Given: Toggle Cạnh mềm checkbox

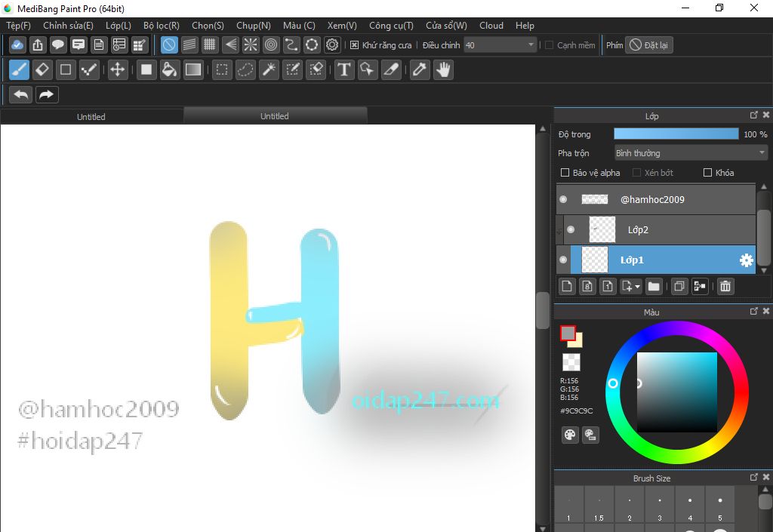Looking at the screenshot, I should click(550, 45).
